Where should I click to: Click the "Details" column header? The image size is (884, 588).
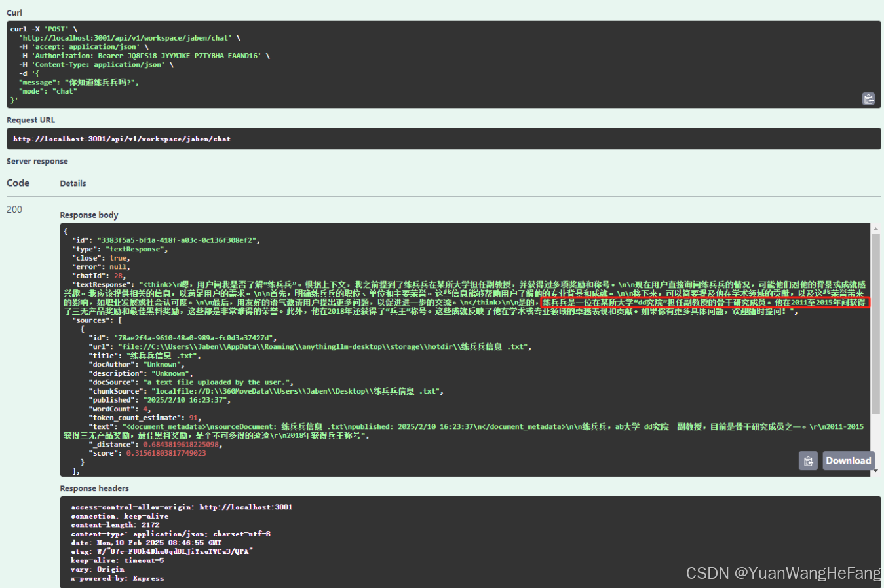(x=73, y=183)
